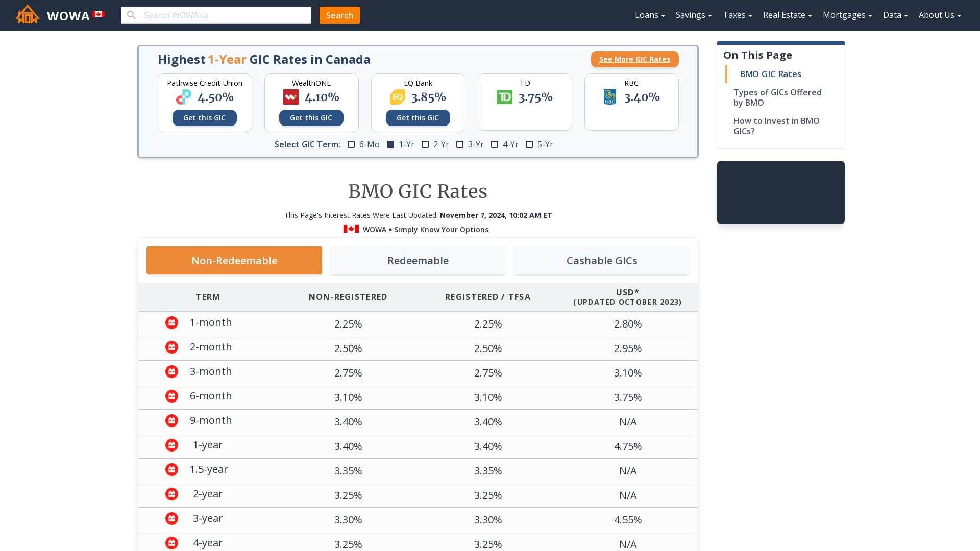Select the 4-Yr GIC term checkbox
980x551 pixels.
(x=495, y=144)
